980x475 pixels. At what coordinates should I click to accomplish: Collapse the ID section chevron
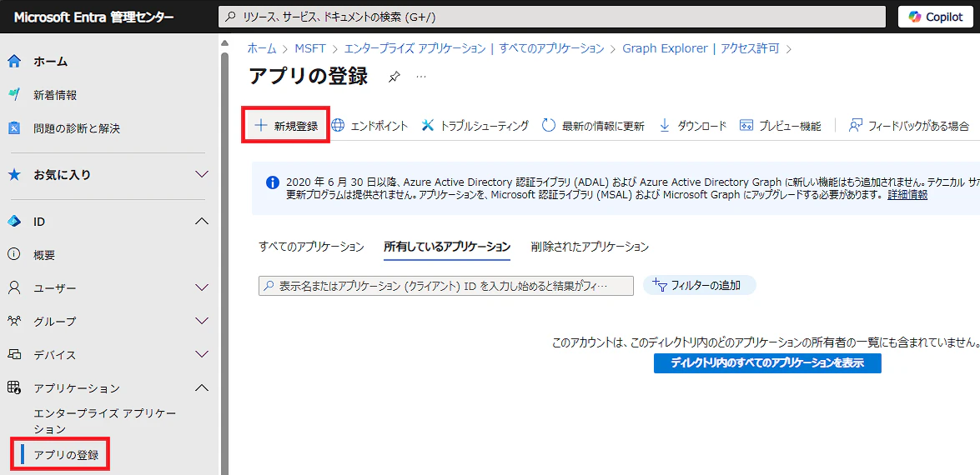tap(201, 222)
